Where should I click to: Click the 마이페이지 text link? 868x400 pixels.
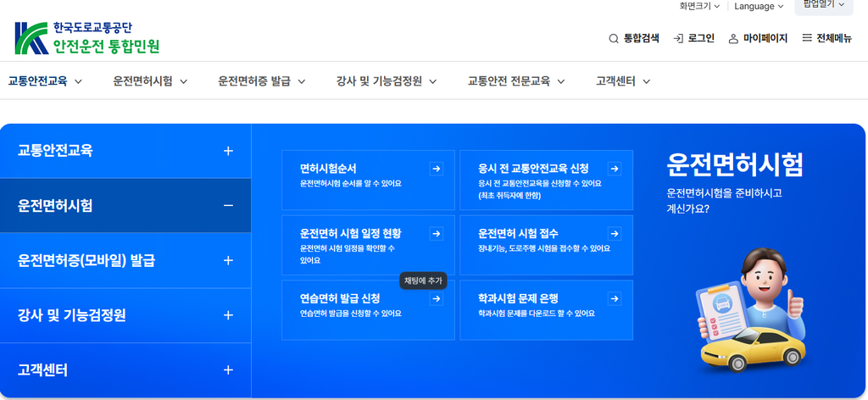click(x=765, y=39)
